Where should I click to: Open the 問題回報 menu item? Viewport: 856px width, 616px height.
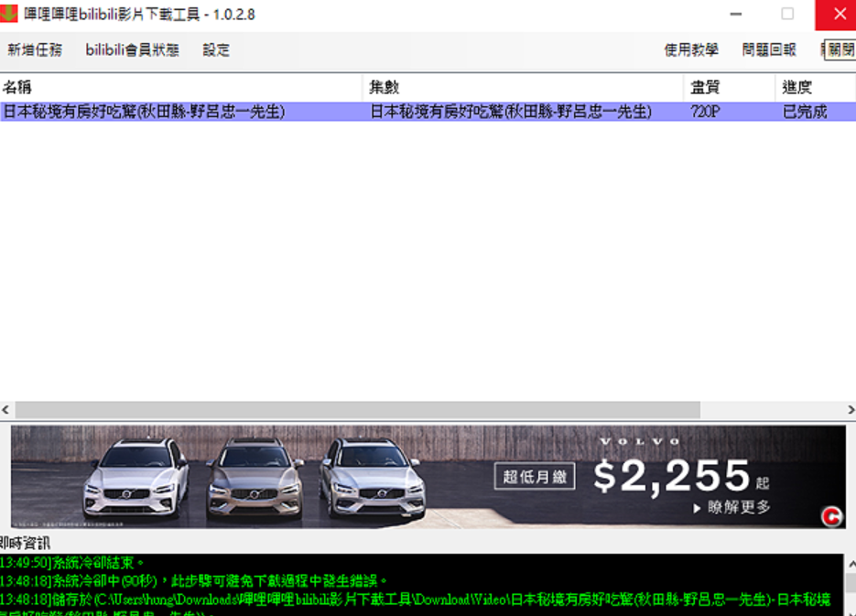(x=769, y=50)
